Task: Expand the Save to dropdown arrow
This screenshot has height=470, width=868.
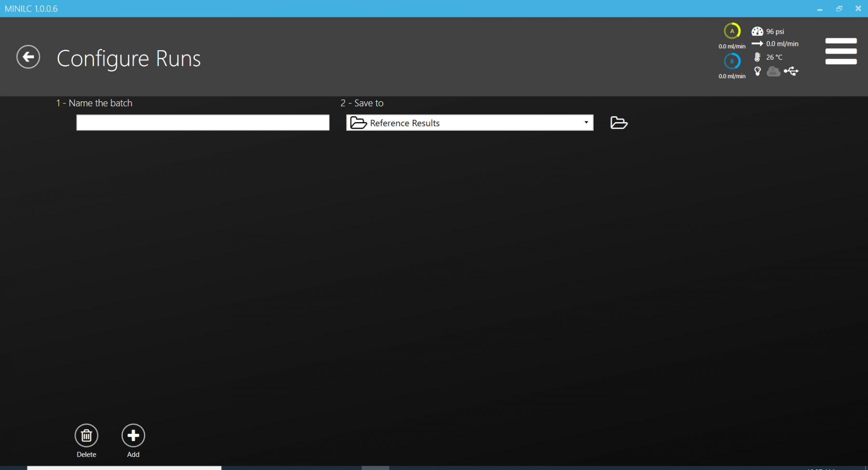Action: [586, 123]
